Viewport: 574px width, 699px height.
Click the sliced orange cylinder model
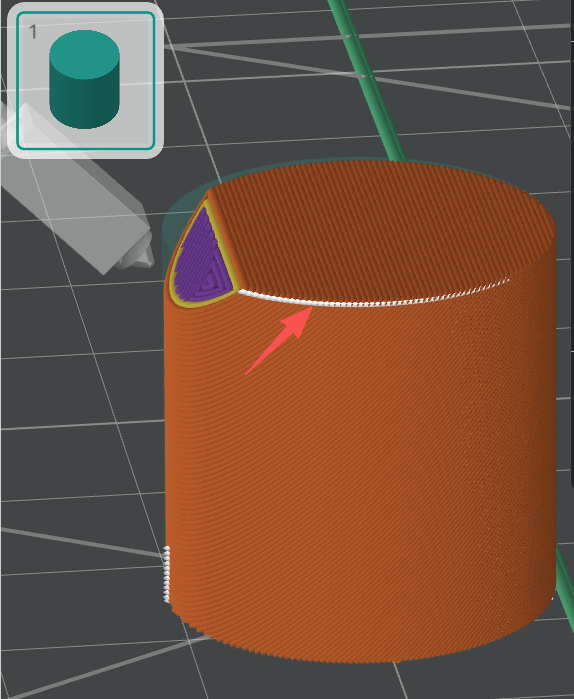pos(360,410)
